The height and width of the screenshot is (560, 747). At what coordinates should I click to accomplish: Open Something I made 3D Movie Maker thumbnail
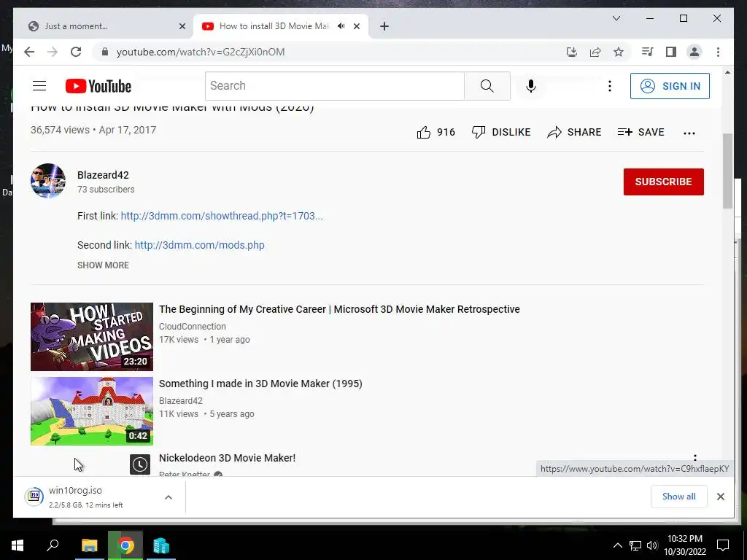[x=92, y=411]
